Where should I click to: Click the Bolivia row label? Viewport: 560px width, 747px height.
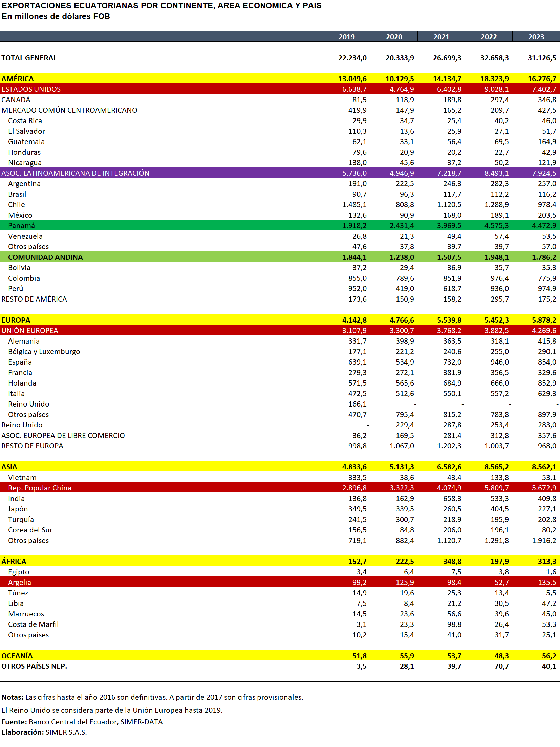point(19,268)
